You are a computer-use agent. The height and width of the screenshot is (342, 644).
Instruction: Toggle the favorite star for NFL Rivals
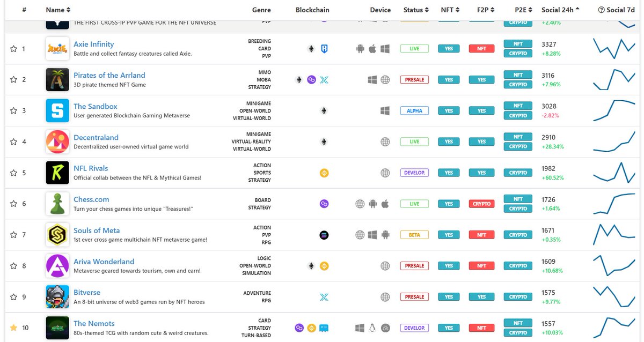(13, 173)
